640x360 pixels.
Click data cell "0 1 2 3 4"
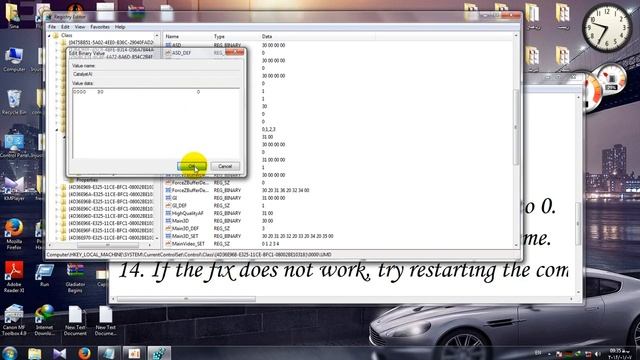click(x=270, y=244)
